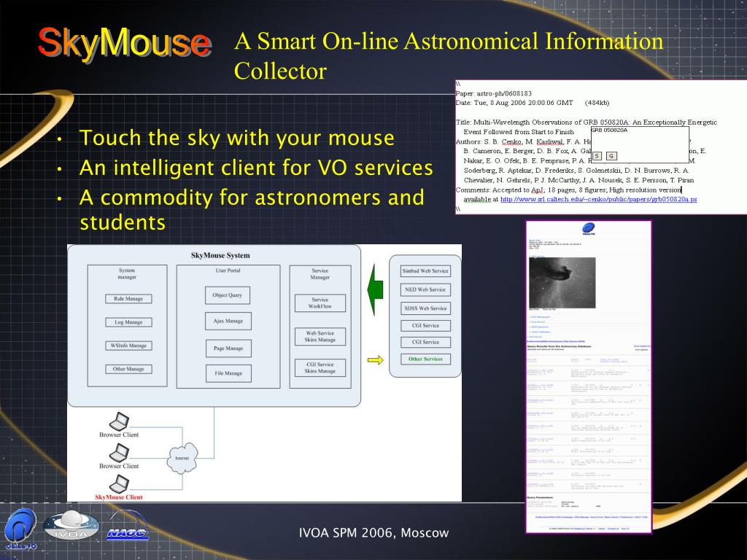Image resolution: width=747 pixels, height=560 pixels.
Task: Click the File Manage box
Action: click(228, 373)
